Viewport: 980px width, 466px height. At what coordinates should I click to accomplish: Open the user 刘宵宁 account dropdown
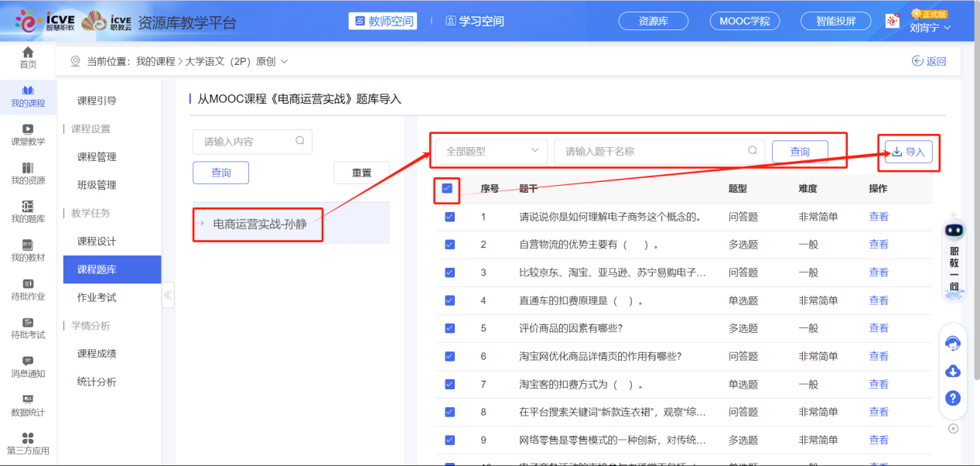tap(930, 28)
